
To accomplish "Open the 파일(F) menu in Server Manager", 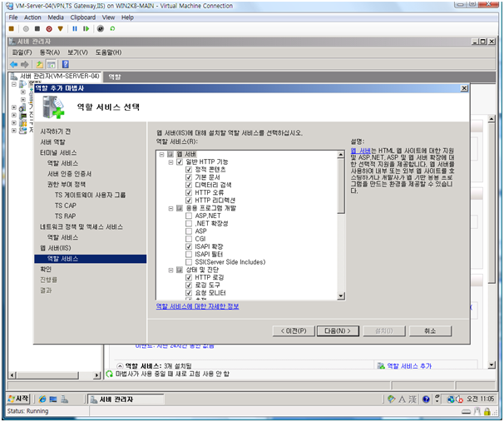I will [22, 52].
